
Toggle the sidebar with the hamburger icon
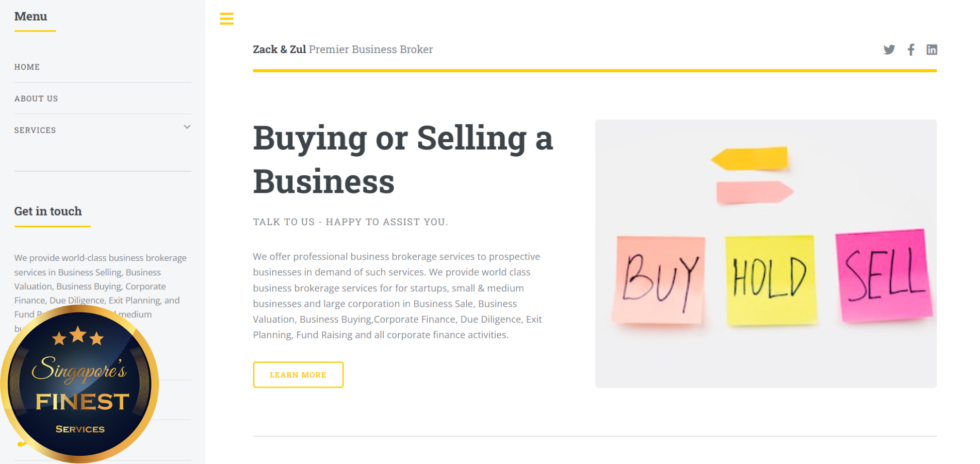pos(226,19)
